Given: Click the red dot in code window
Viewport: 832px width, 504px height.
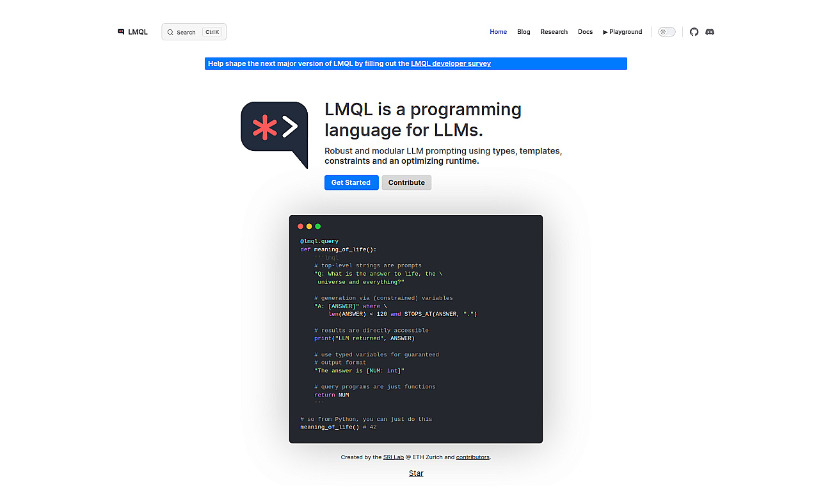Looking at the screenshot, I should (301, 226).
